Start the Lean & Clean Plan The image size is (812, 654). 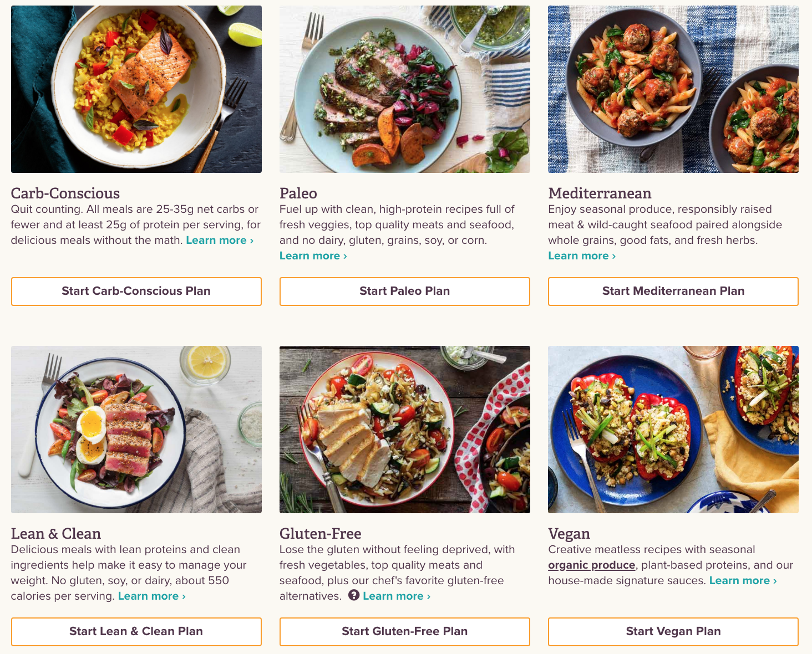point(136,632)
